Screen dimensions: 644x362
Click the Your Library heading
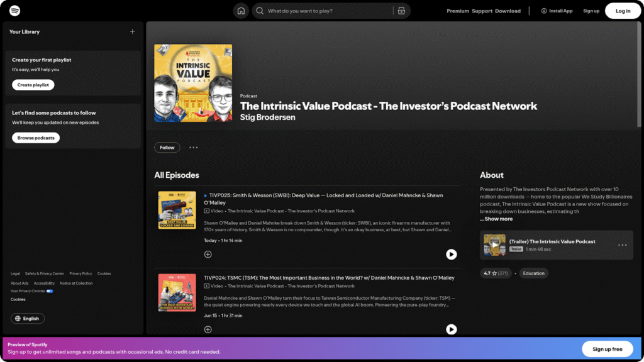point(25,31)
